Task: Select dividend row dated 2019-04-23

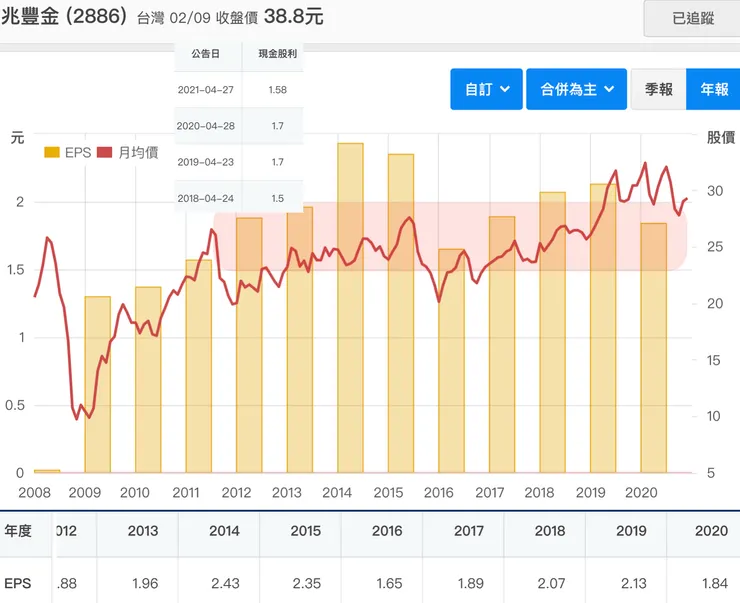Action: [x=238, y=162]
